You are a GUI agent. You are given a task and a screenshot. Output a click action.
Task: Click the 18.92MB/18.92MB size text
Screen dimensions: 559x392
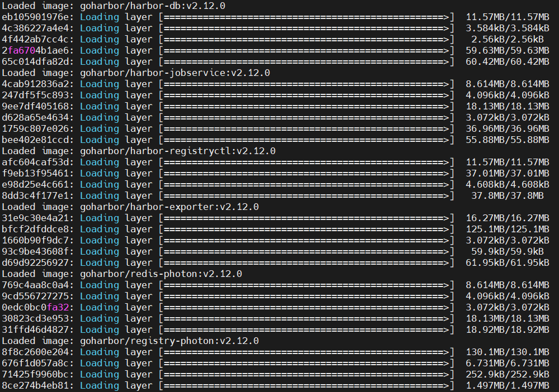click(507, 329)
